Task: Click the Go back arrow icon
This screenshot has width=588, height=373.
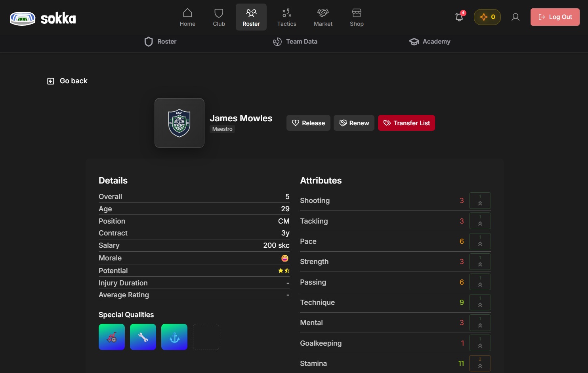Action: [x=51, y=81]
